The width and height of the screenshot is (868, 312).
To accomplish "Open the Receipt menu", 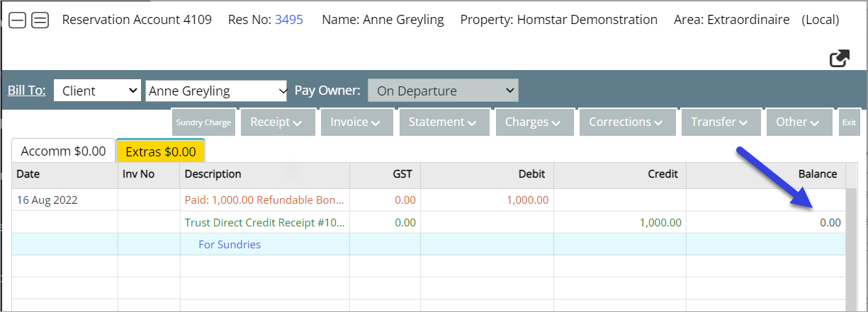I will (276, 122).
